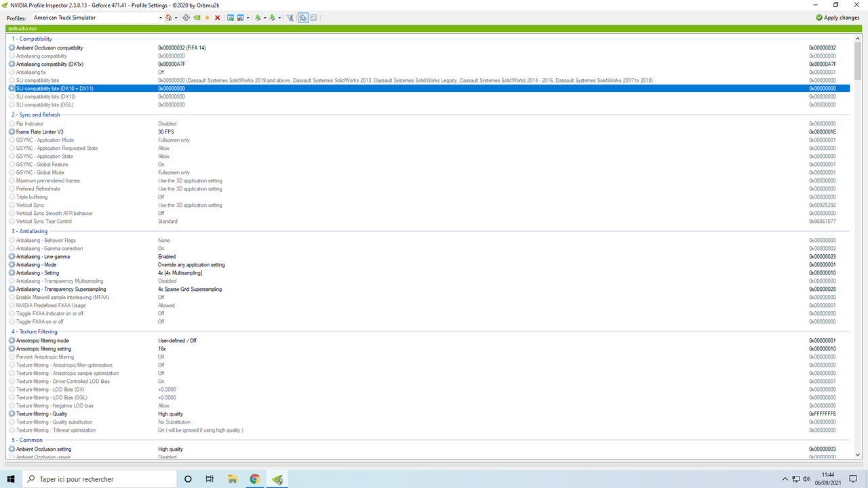Select the Antialiasing - Setting row

(429, 273)
